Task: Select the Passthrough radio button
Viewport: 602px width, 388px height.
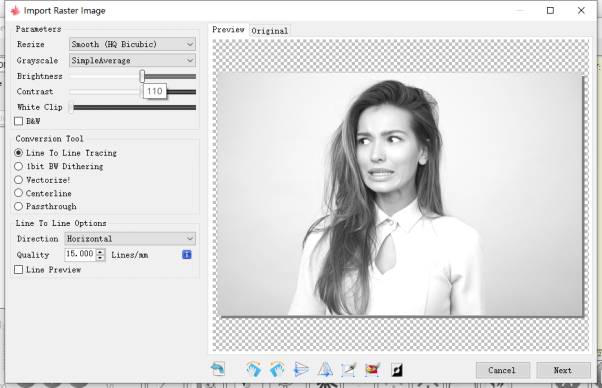Action: (x=18, y=206)
